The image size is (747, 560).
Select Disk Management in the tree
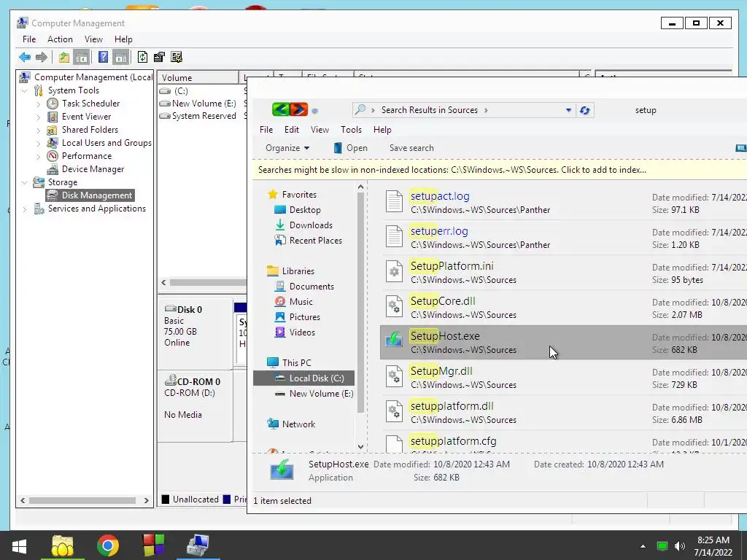[97, 195]
